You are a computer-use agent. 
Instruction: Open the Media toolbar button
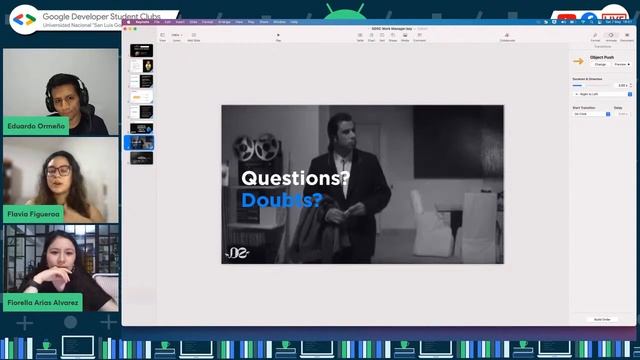pos(405,37)
